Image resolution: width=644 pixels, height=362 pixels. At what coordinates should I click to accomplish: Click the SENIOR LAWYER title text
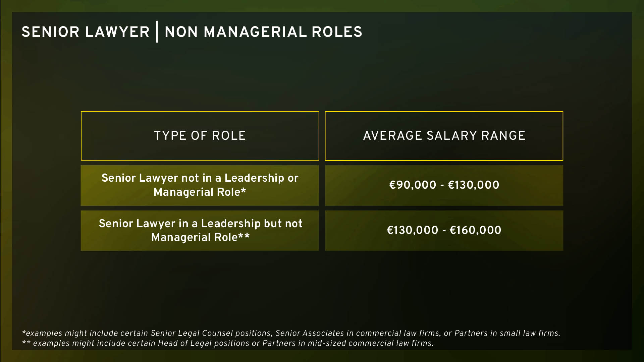pyautogui.click(x=86, y=32)
